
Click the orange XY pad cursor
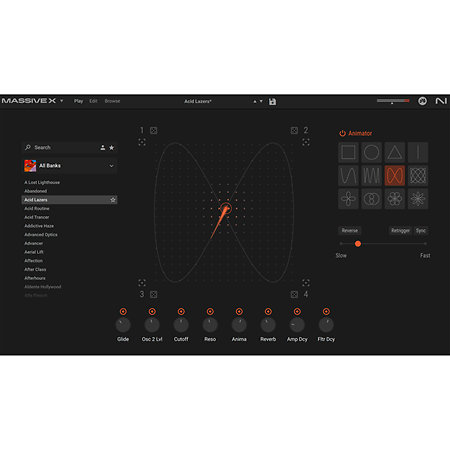[x=226, y=209]
